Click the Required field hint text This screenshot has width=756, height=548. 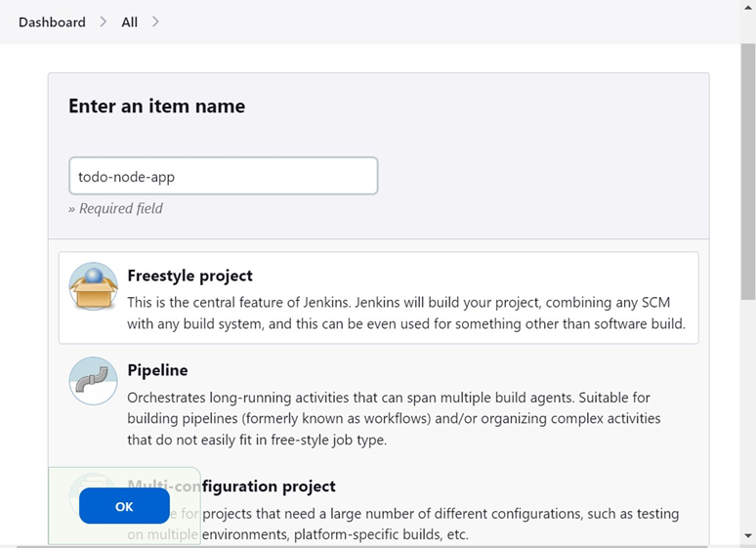(115, 208)
